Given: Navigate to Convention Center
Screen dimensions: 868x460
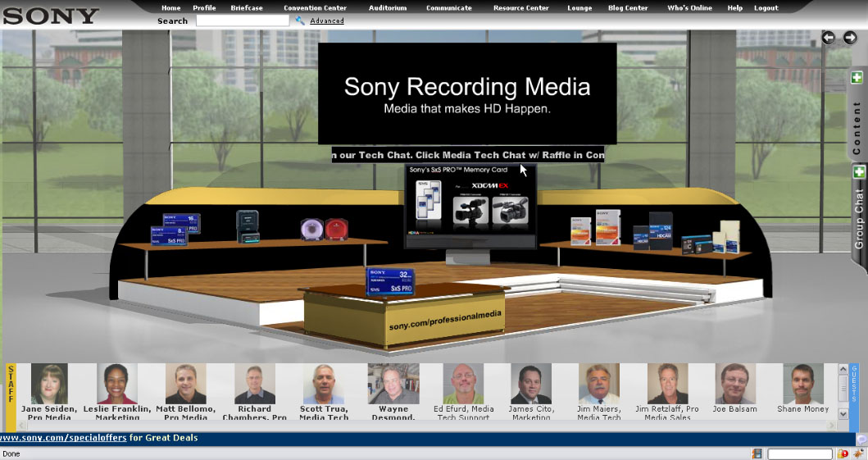Looking at the screenshot, I should coord(315,7).
